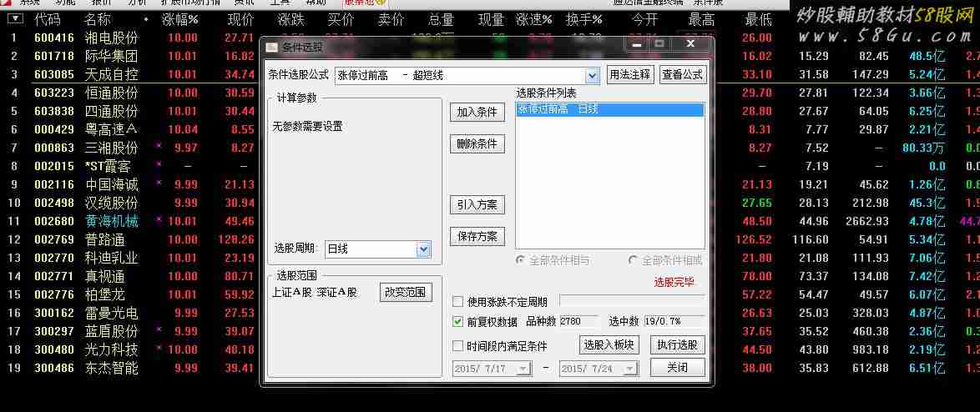Click the 执行选股 button
Screen dimensions: 980x412
tap(678, 344)
